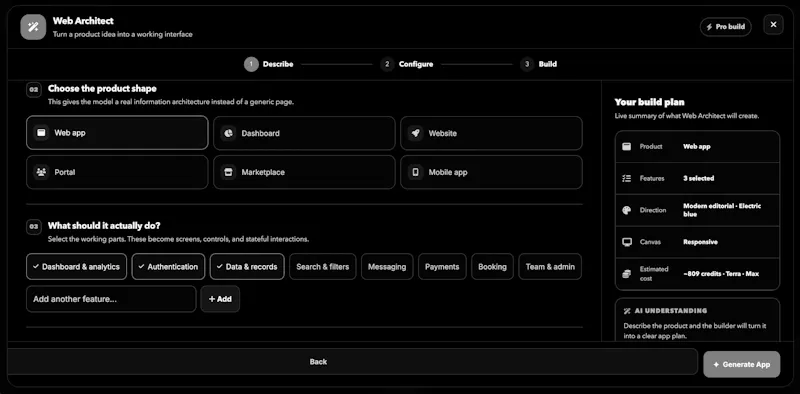The image size is (800, 394).
Task: Click the 'Your build plan' heading
Action: 649,102
